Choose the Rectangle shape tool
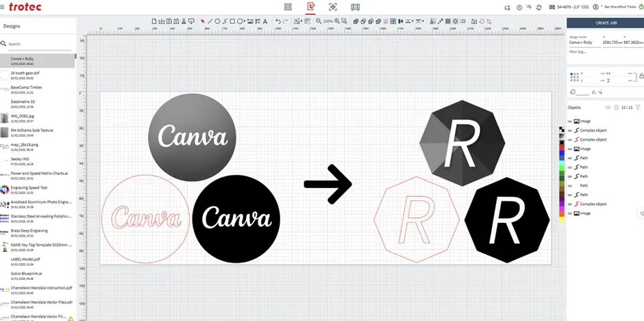Image resolution: width=644 pixels, height=321 pixels. pyautogui.click(x=232, y=21)
